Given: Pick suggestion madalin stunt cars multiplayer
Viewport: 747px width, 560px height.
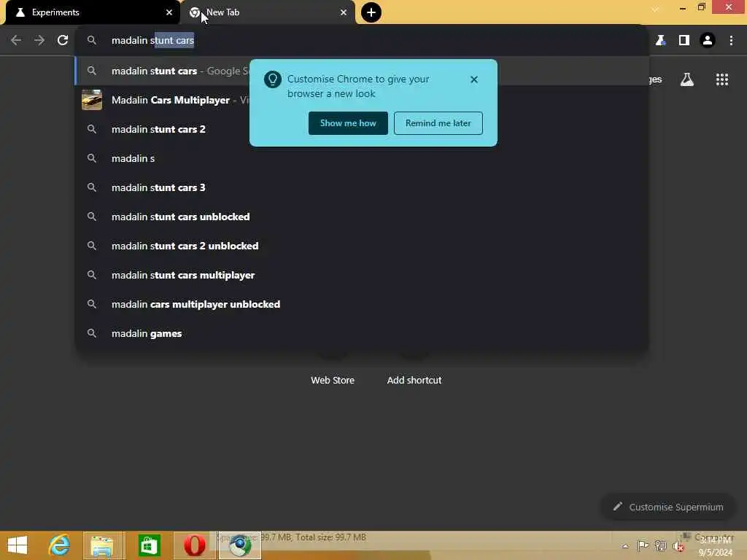Looking at the screenshot, I should (362, 275).
